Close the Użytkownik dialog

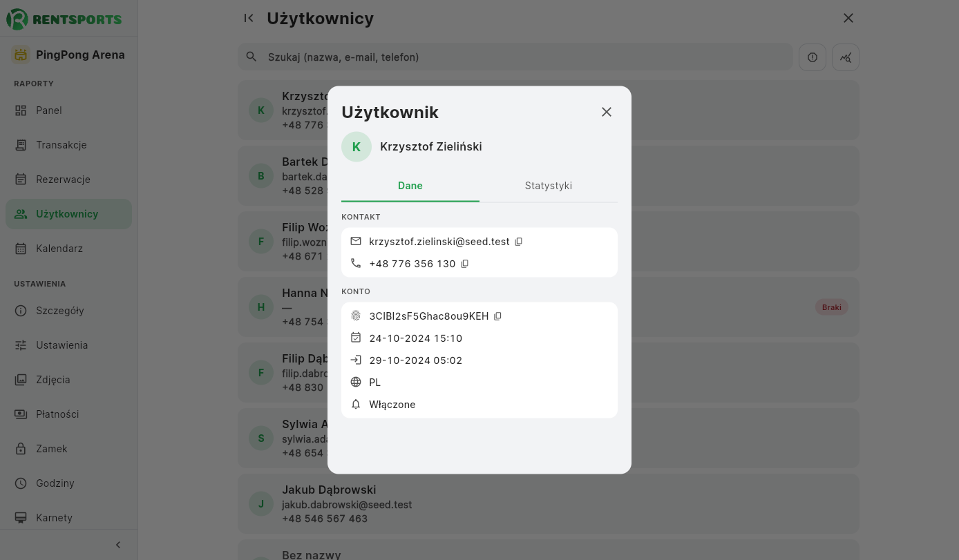click(607, 112)
